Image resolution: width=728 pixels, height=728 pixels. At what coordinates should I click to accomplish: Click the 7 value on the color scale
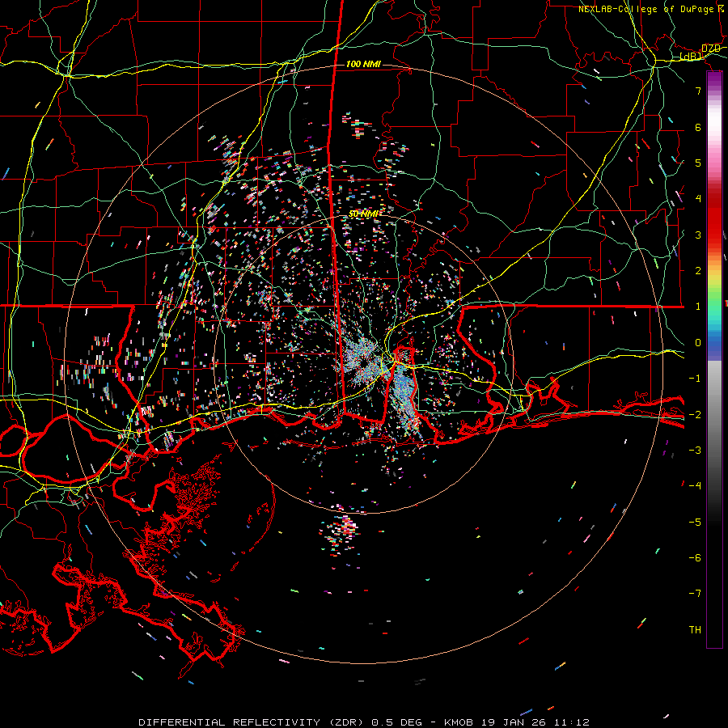698,91
